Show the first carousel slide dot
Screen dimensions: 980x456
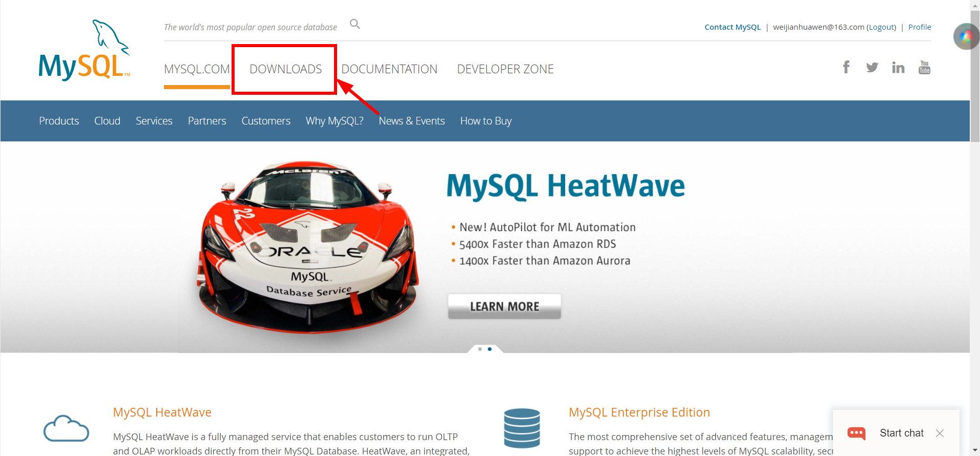[480, 349]
